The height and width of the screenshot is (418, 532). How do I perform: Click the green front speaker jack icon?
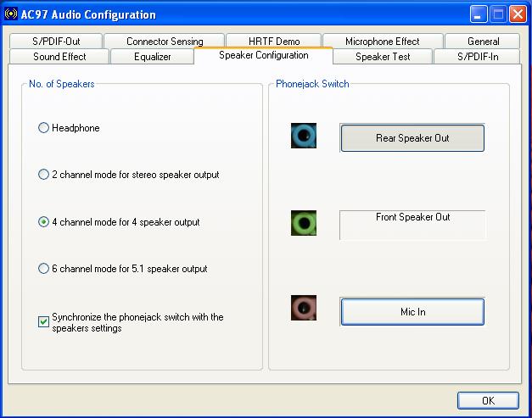[x=304, y=223]
